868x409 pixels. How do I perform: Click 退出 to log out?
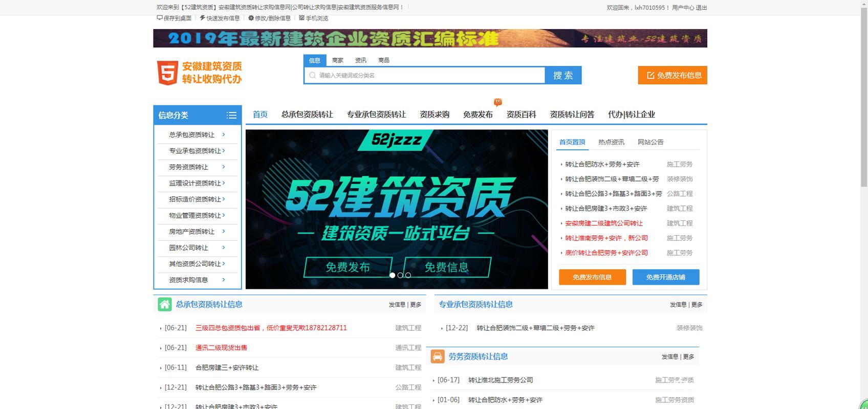pyautogui.click(x=701, y=8)
